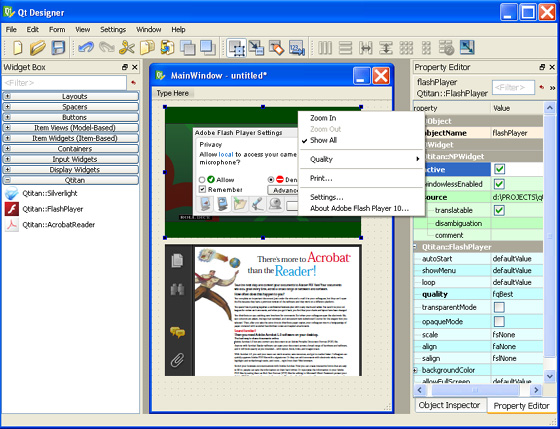Open the Settings menu in menu bar
Image resolution: width=560 pixels, height=429 pixels.
113,30
